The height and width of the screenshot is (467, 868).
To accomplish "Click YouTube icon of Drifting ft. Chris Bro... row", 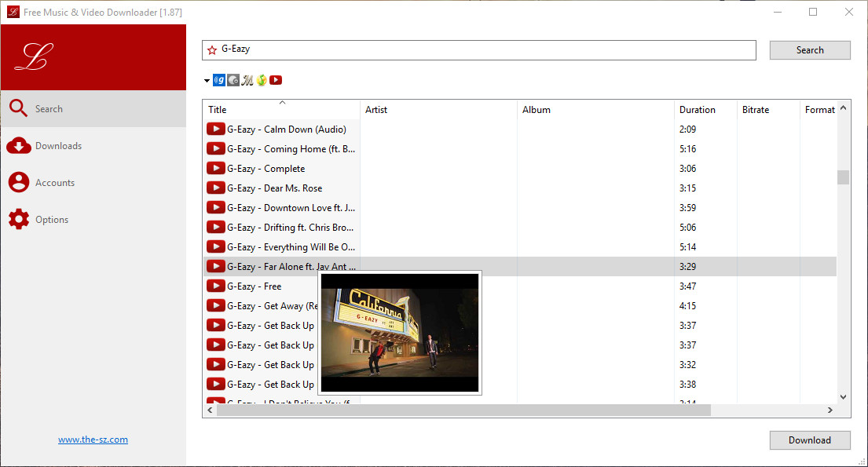I will [216, 227].
